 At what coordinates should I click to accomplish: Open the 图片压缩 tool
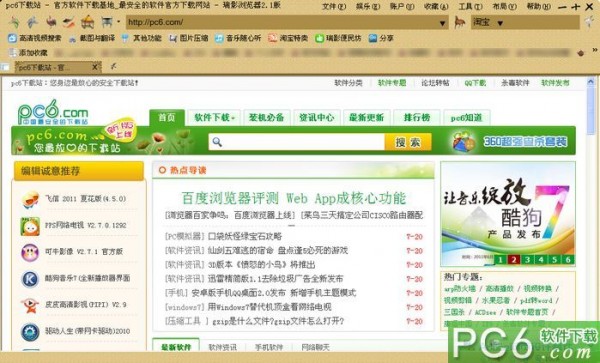[x=173, y=38]
